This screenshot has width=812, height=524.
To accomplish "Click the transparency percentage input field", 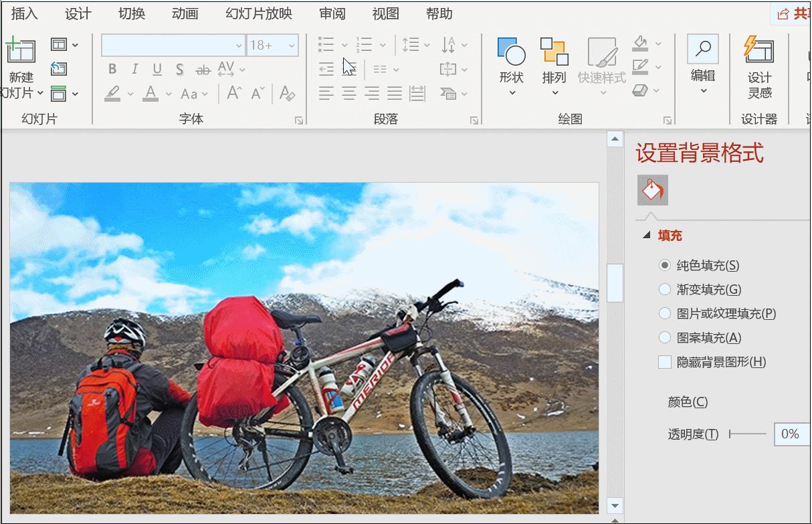I will (791, 434).
